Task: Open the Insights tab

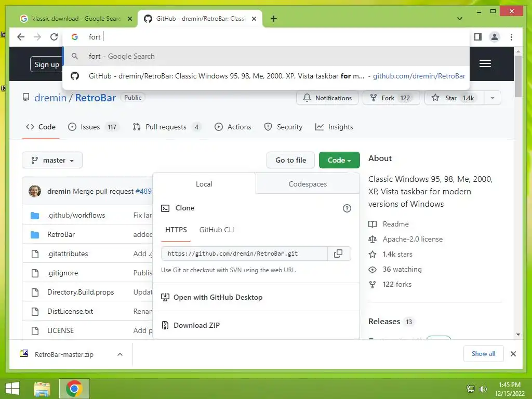Action: [x=334, y=127]
